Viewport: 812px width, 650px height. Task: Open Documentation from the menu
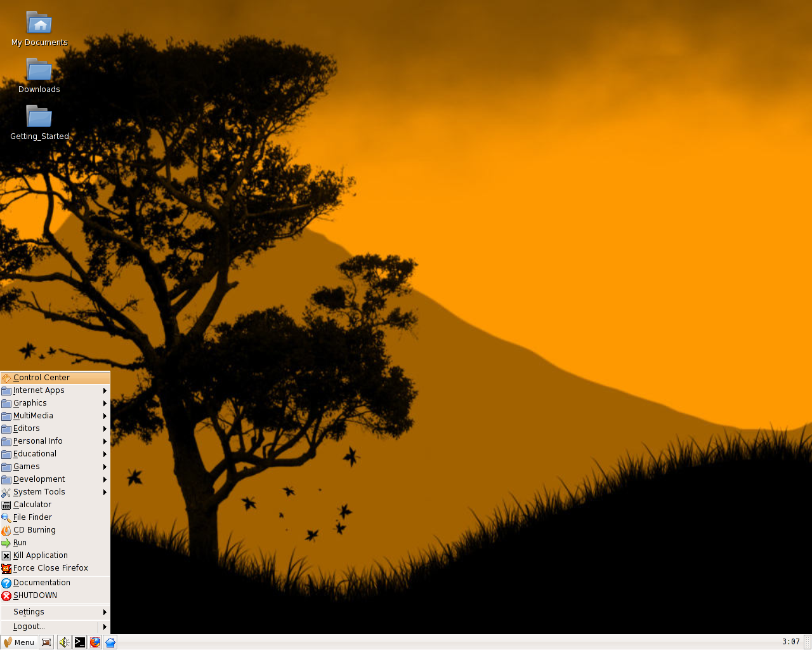(55, 583)
